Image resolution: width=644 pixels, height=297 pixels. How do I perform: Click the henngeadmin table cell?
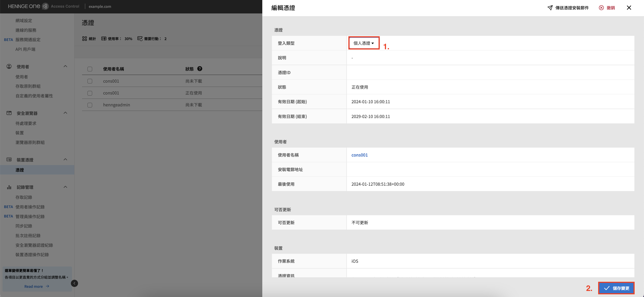click(x=117, y=105)
